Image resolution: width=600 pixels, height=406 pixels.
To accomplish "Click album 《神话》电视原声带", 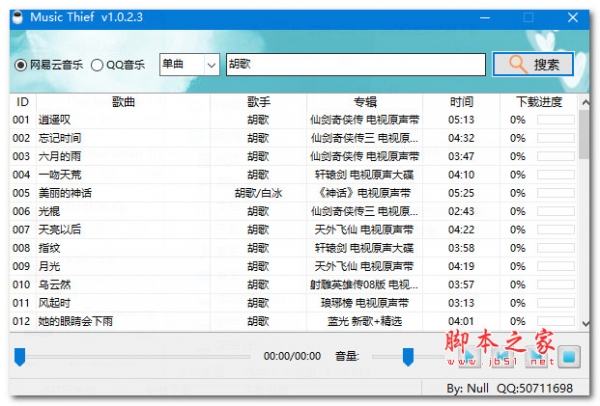I will coord(365,193).
